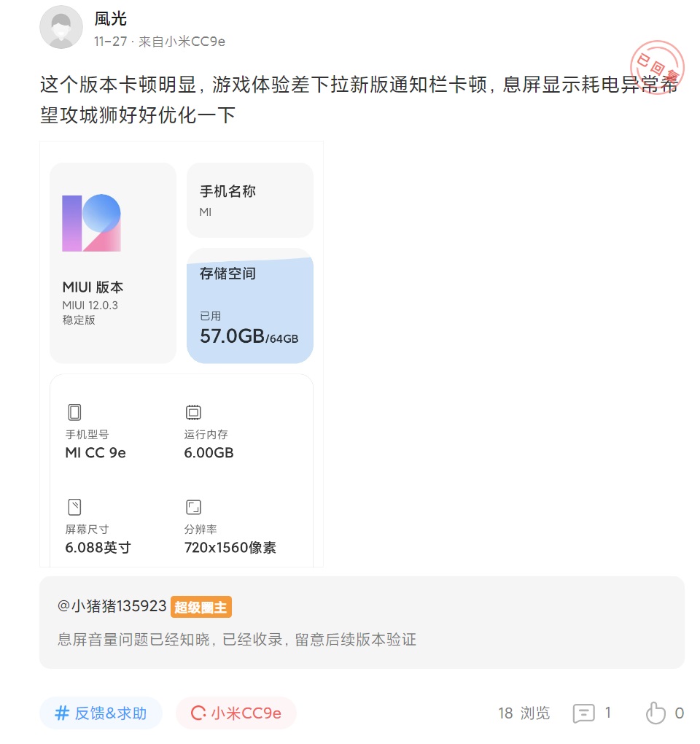This screenshot has width=700, height=744.
Task: Click the resolution icon
Action: pos(193,507)
